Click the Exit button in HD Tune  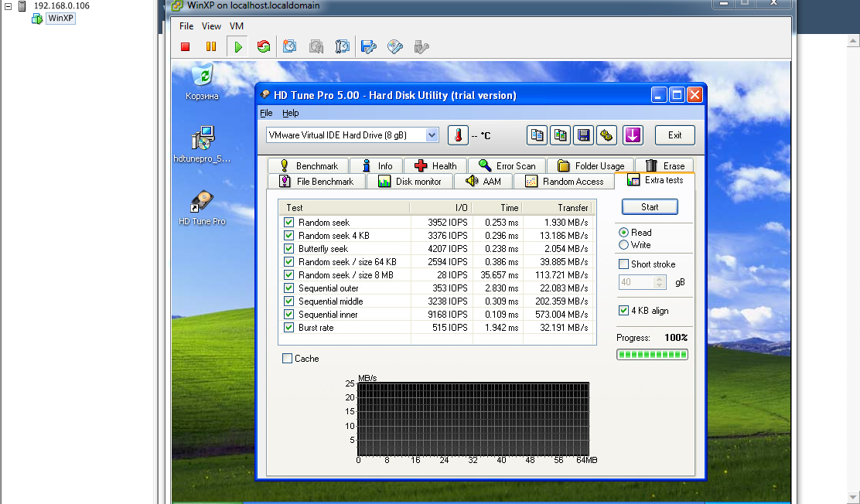tap(675, 135)
